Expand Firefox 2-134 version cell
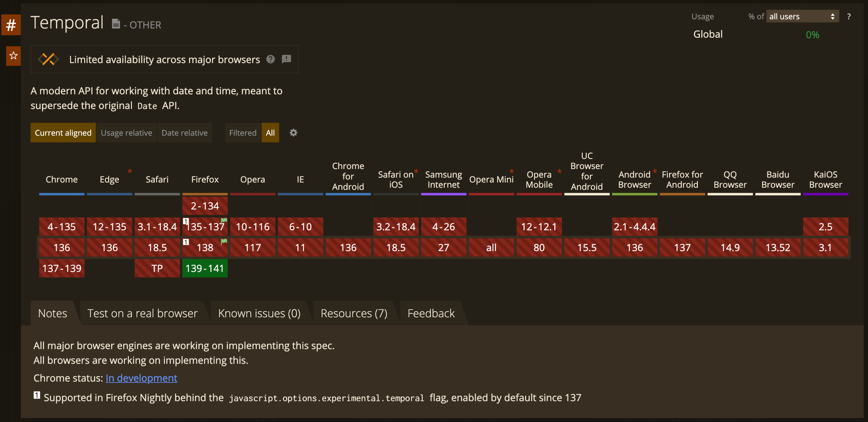Viewport: 868px width, 422px height. coord(205,206)
